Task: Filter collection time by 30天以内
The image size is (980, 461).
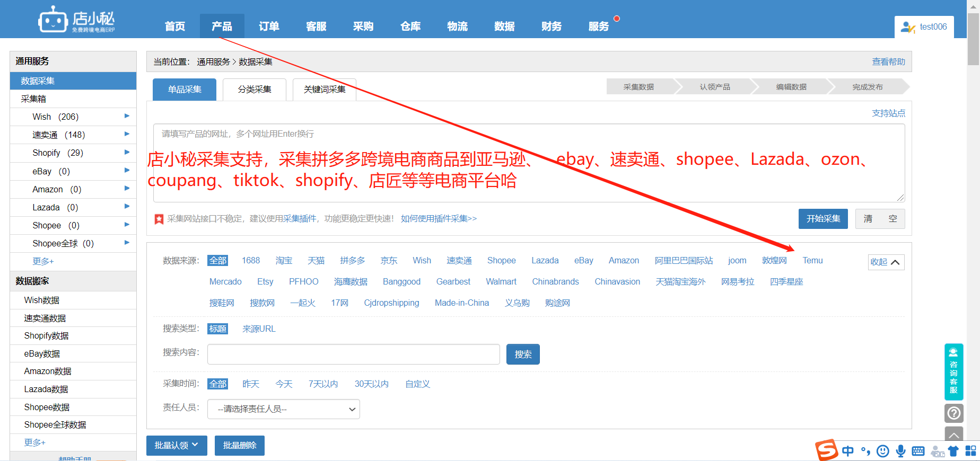Action: [372, 384]
